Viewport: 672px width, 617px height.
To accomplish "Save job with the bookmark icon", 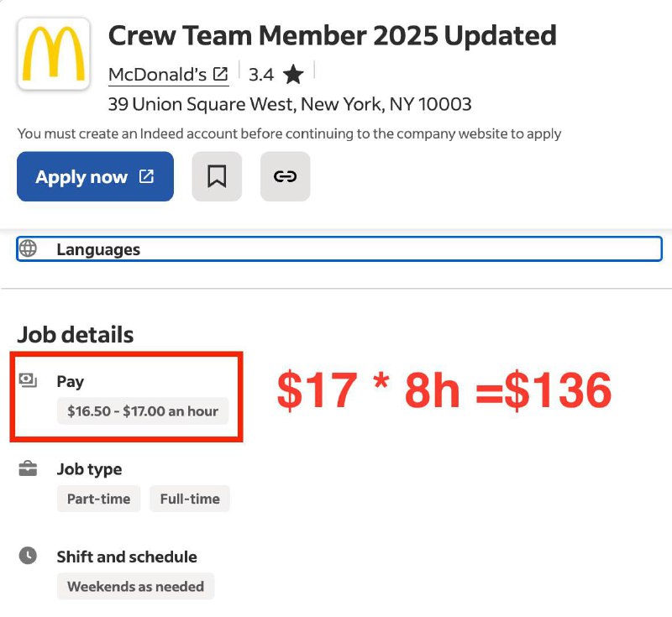I will (217, 176).
